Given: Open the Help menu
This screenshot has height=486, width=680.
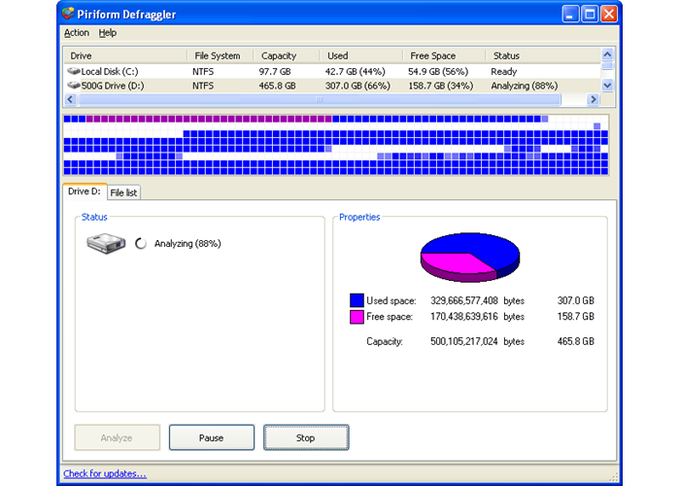Looking at the screenshot, I should [108, 33].
